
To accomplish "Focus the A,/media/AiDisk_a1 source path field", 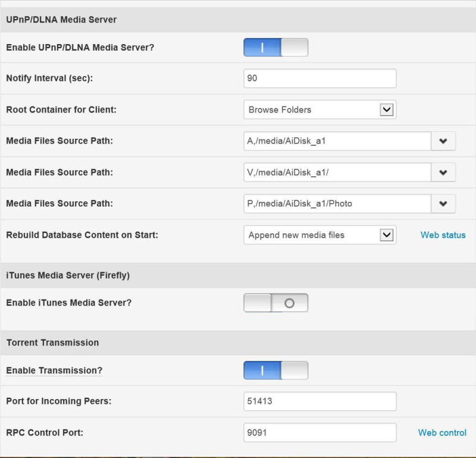I will pyautogui.click(x=337, y=141).
